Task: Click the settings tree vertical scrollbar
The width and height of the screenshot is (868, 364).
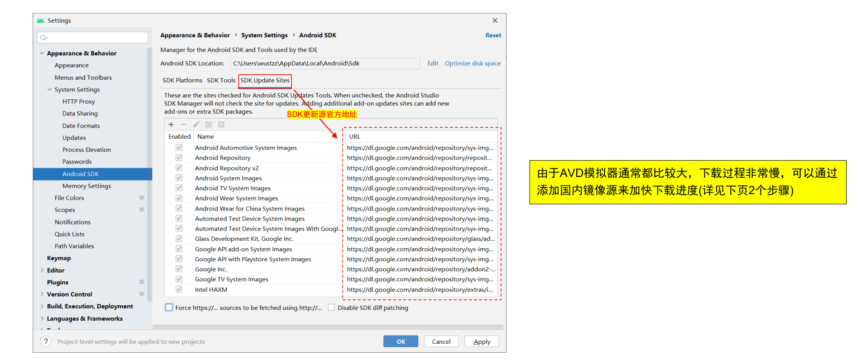Action: (150, 174)
